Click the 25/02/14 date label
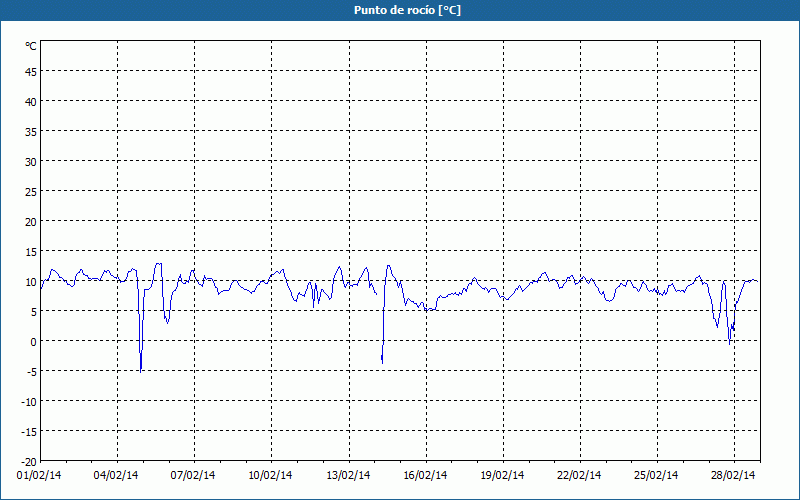This screenshot has height=500, width=800. pos(656,476)
